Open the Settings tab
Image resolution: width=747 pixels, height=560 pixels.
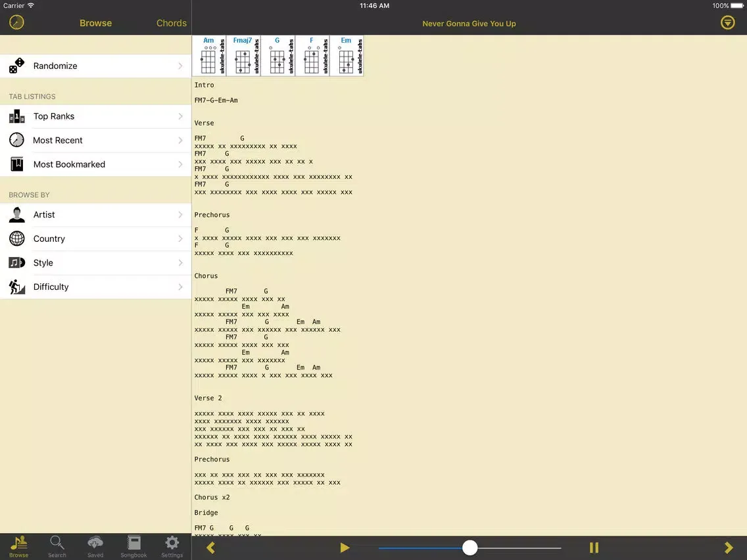172,546
